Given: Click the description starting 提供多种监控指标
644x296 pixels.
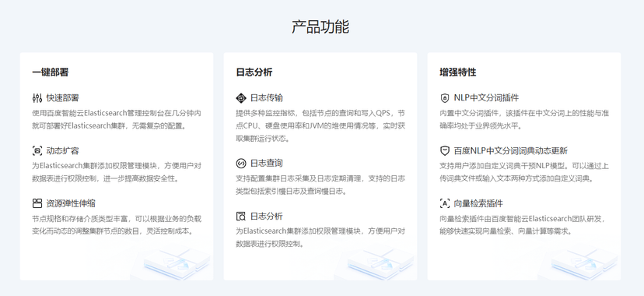Looking at the screenshot, I should 320,125.
